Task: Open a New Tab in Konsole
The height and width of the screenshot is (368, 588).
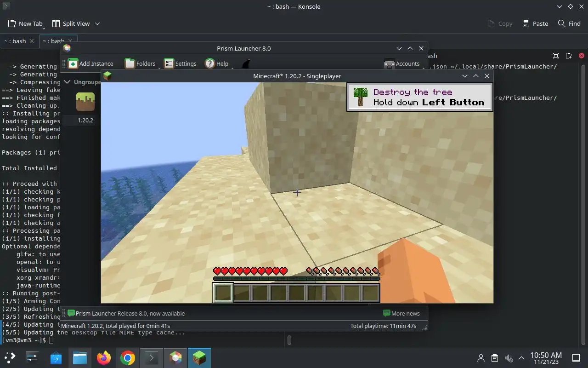Action: 25,23
